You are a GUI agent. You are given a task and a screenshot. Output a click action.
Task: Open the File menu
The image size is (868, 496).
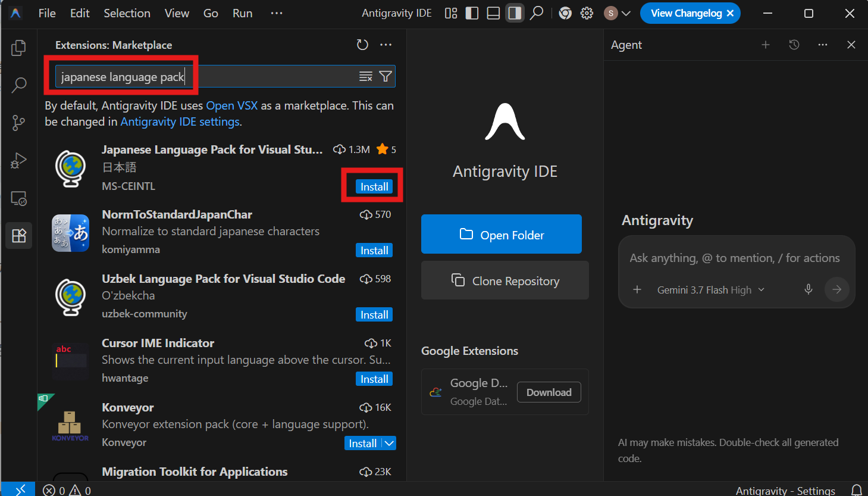pos(47,13)
